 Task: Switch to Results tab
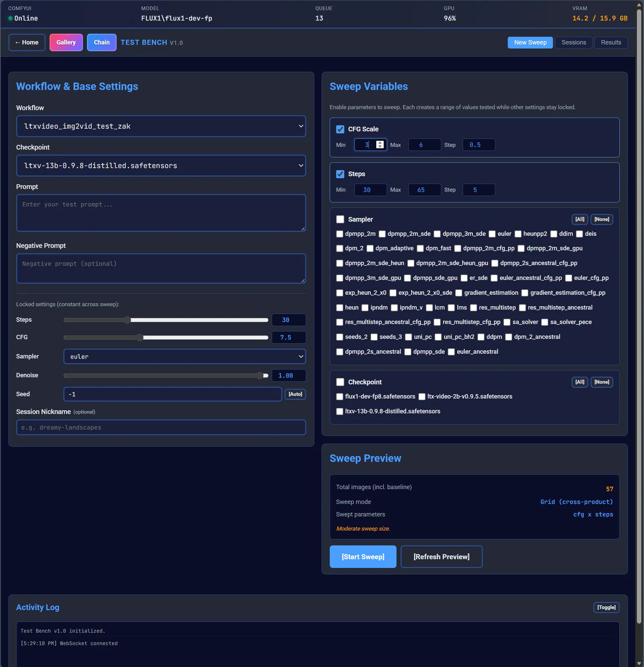coord(611,42)
